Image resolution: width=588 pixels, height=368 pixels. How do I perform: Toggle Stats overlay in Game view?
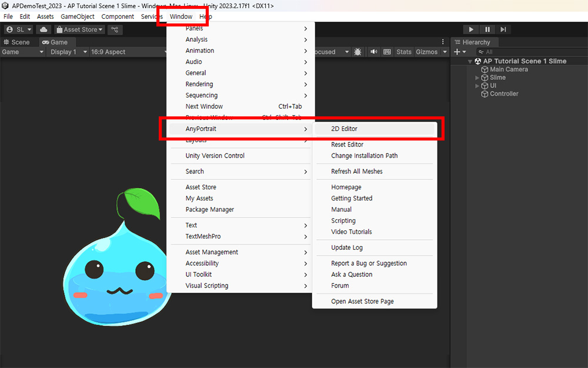(x=403, y=52)
